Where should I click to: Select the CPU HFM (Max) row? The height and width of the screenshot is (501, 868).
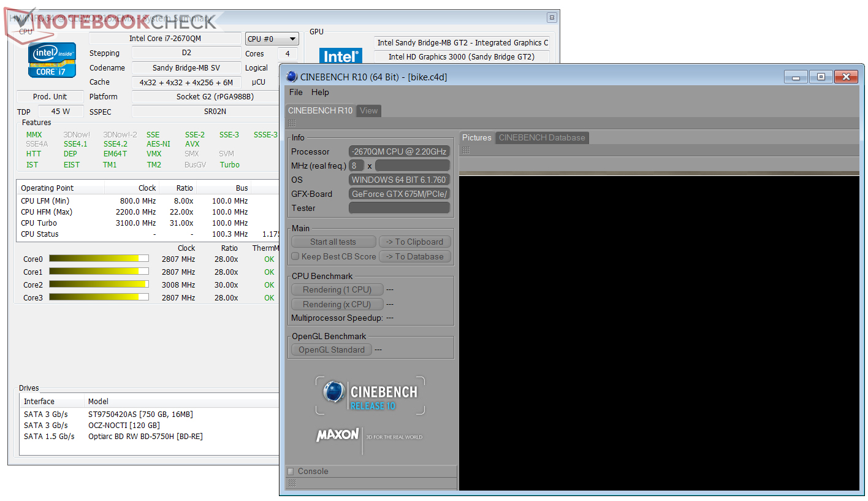click(148, 212)
